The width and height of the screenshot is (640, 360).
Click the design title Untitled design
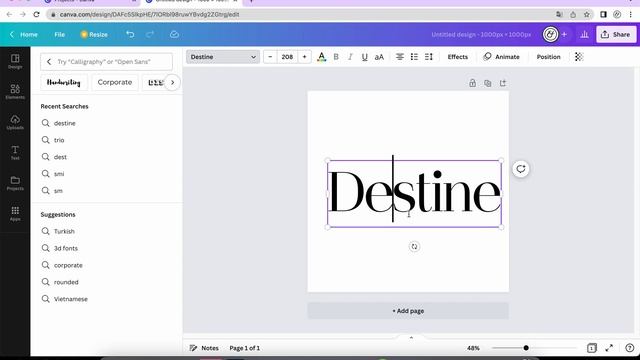[481, 35]
